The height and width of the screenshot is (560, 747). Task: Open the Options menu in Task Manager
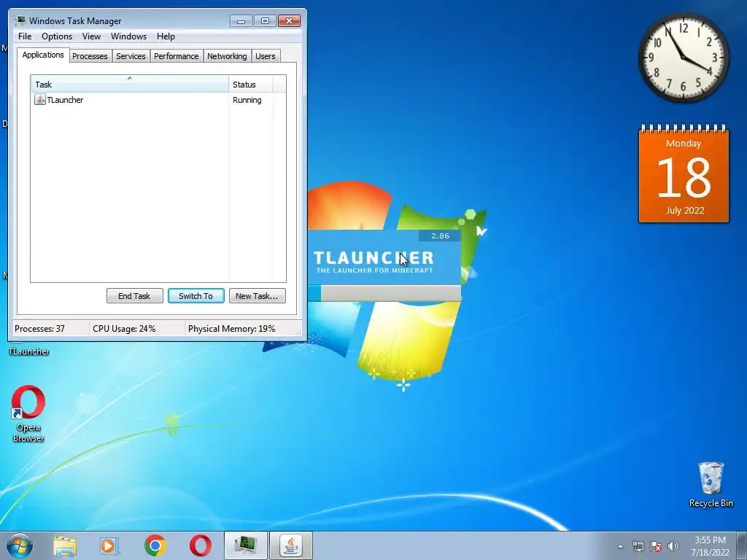(x=57, y=36)
